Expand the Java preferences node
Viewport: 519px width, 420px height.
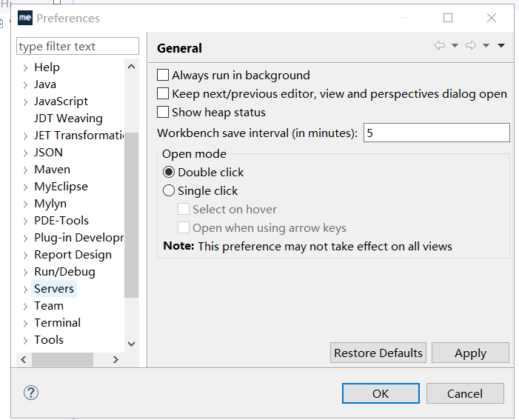26,84
